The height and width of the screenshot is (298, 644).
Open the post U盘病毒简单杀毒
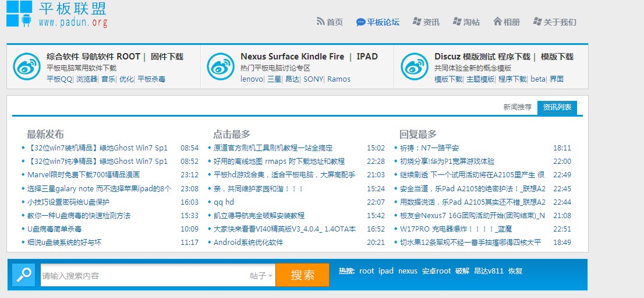(55, 229)
